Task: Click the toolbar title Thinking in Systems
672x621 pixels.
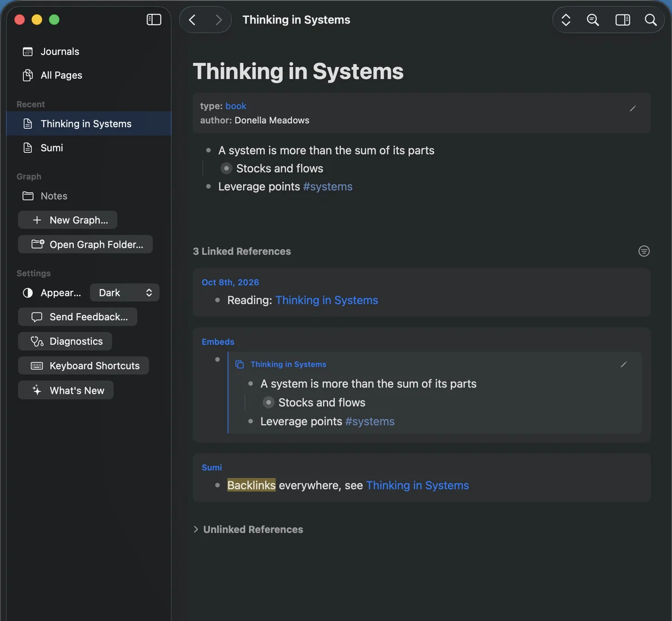Action: tap(296, 20)
